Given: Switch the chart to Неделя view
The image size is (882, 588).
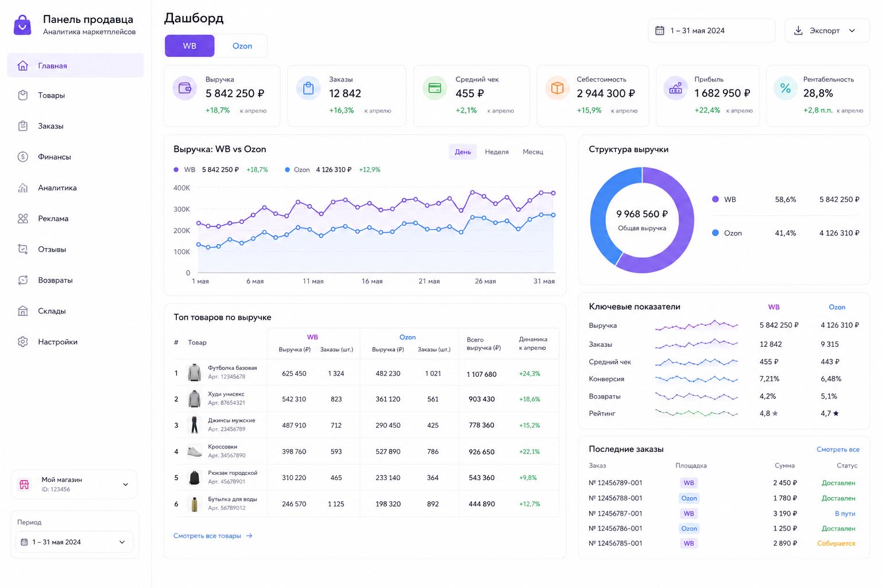Looking at the screenshot, I should tap(497, 152).
